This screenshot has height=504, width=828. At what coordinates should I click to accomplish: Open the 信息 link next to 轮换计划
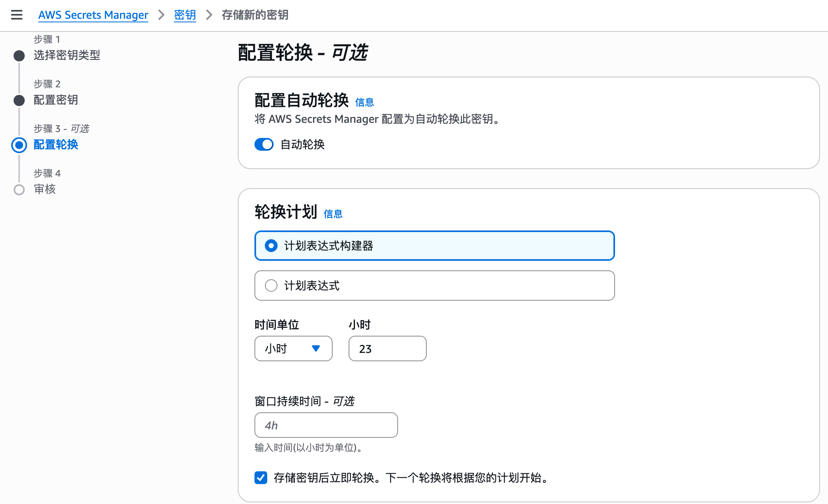[333, 214]
